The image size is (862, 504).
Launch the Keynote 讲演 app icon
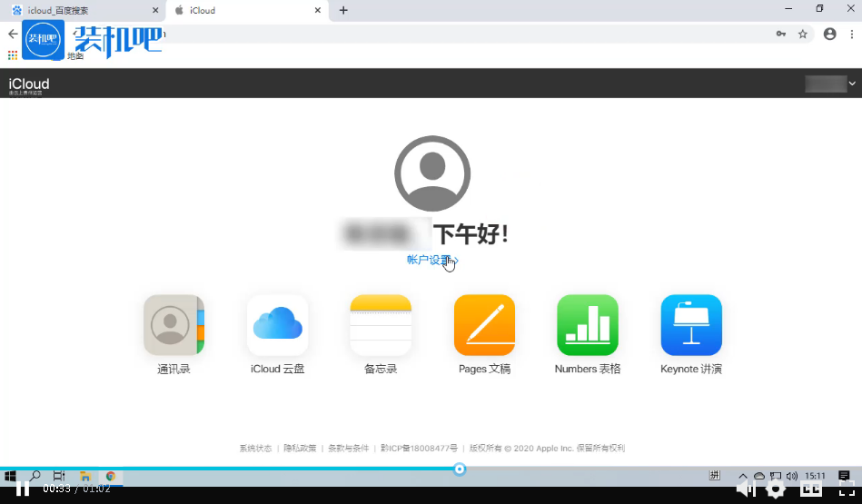691,325
